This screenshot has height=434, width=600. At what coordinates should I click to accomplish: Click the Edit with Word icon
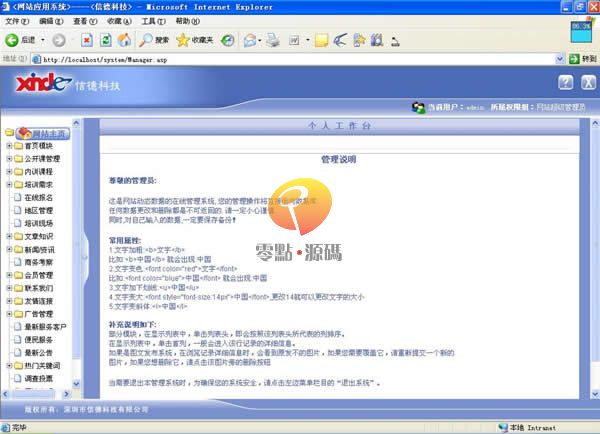(294, 40)
